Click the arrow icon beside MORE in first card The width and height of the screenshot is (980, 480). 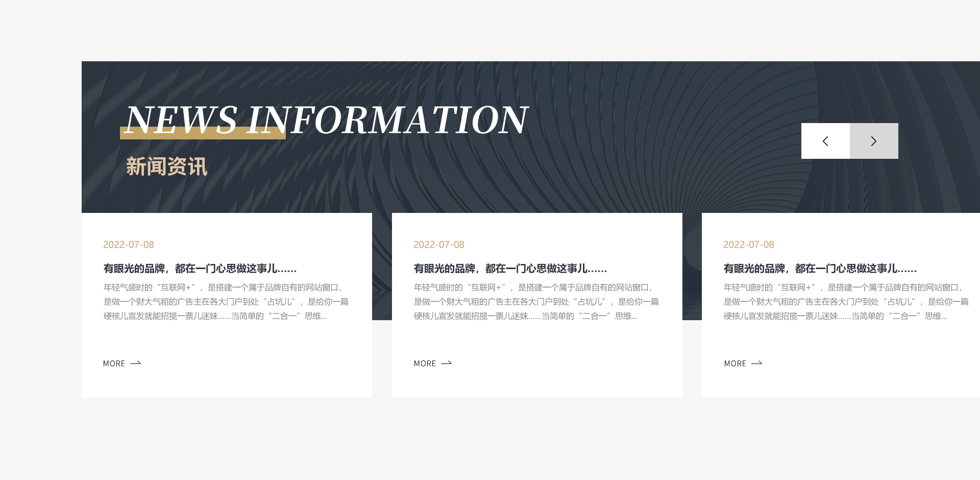[x=136, y=363]
